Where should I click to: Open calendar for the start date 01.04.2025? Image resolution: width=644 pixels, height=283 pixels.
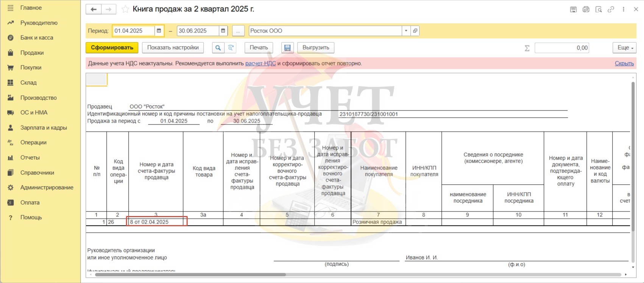pyautogui.click(x=159, y=31)
